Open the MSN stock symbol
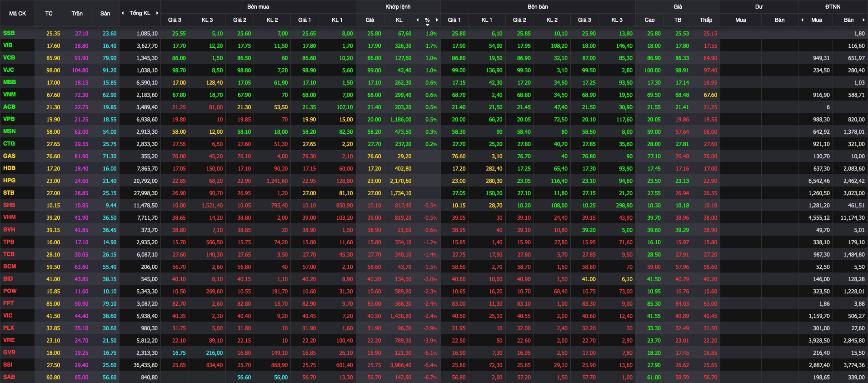868x383 pixels. point(10,131)
